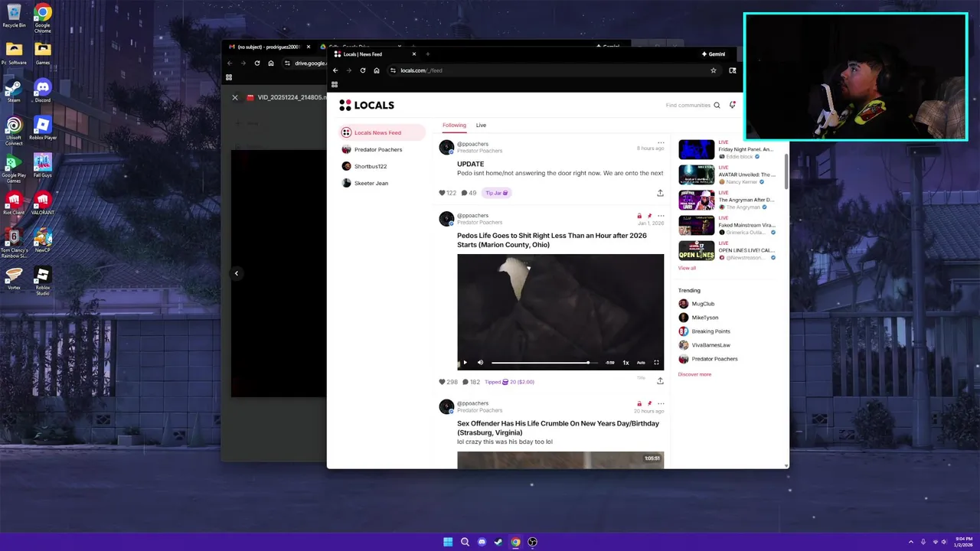Click the Discover more link under Trending
Image resolution: width=980 pixels, height=551 pixels.
pos(694,374)
